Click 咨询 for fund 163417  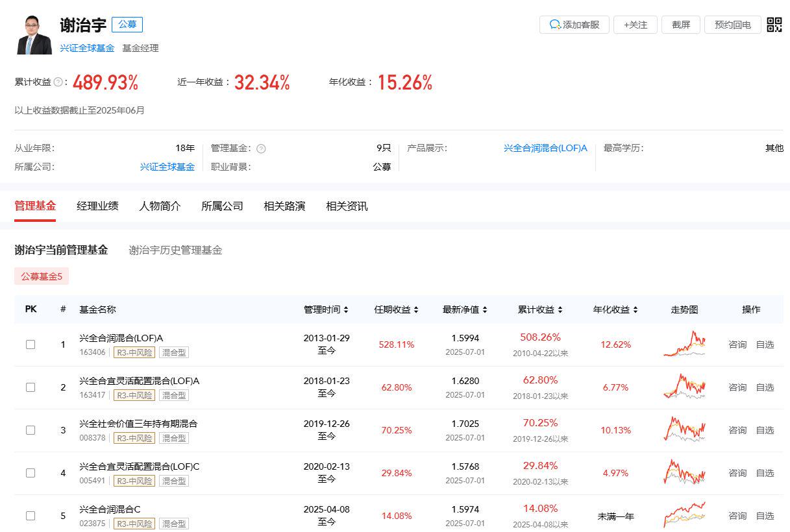coord(737,387)
